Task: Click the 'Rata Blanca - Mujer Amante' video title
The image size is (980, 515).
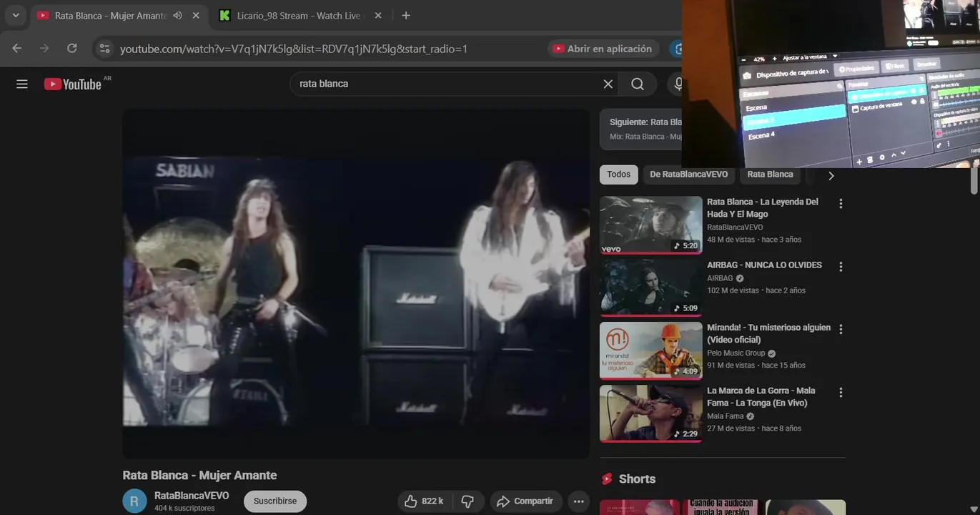Action: (199, 476)
